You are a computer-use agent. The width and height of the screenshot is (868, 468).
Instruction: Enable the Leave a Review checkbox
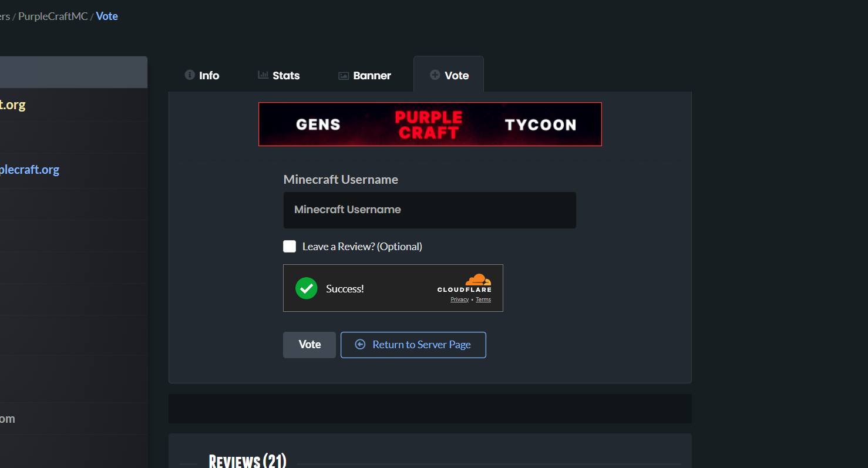[x=290, y=246]
